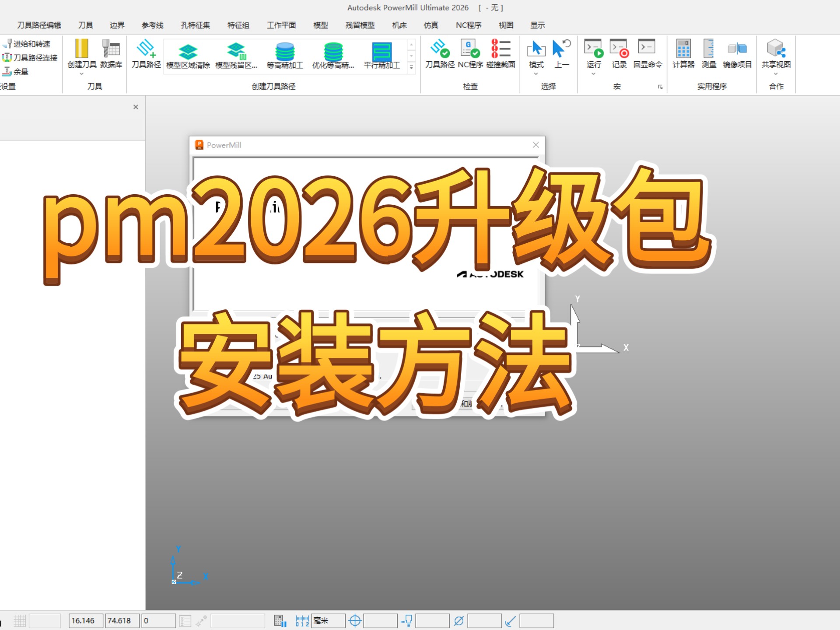Open the Measure (测量) utility

pyautogui.click(x=709, y=54)
